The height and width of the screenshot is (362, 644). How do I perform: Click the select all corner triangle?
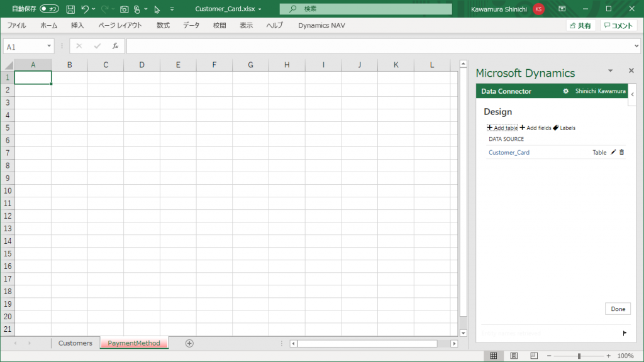click(9, 65)
